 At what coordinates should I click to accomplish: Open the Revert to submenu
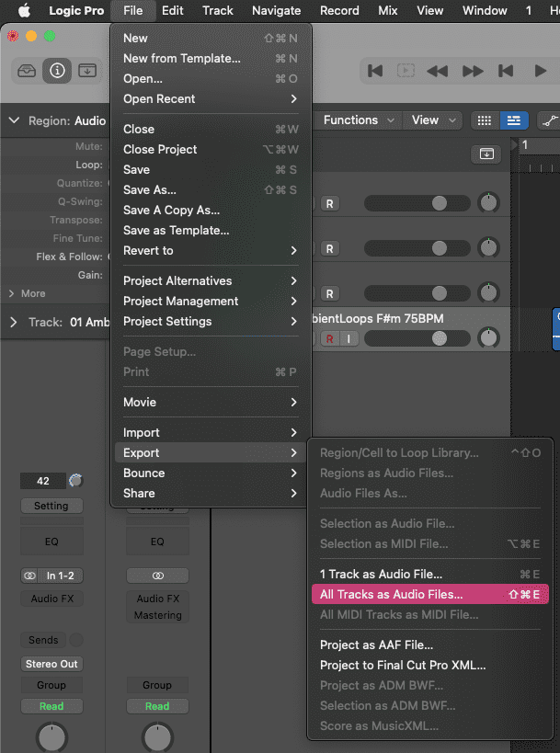(211, 251)
